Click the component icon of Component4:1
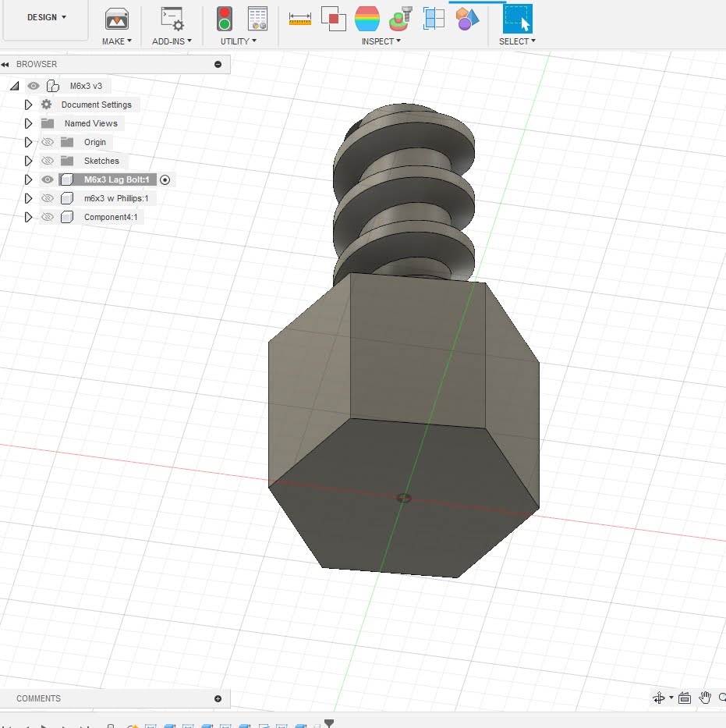This screenshot has height=728, width=726. coord(67,217)
